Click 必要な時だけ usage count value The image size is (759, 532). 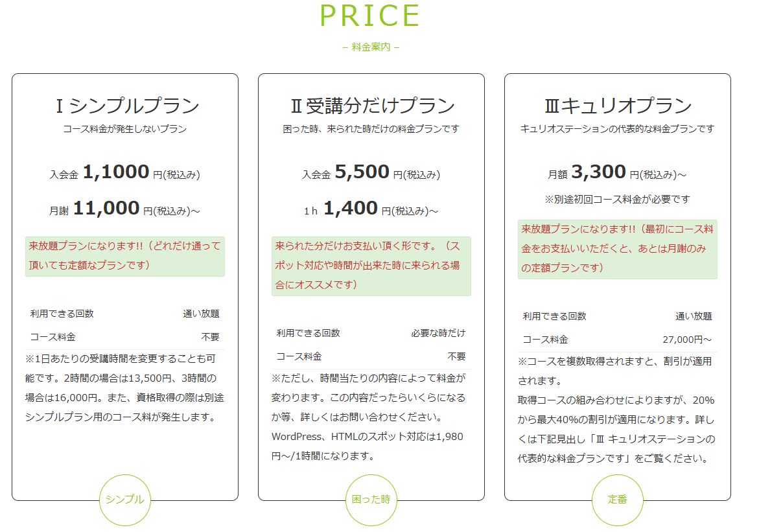(439, 333)
